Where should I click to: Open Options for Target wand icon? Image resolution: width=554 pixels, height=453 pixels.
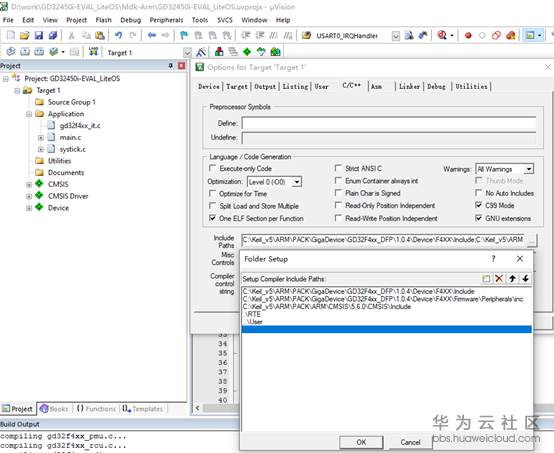pyautogui.click(x=201, y=52)
